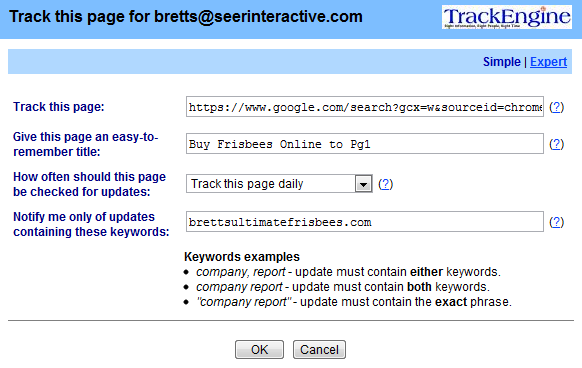Open the 'Track this page daily' dropdown
The width and height of the screenshot is (582, 368).
tap(279, 183)
